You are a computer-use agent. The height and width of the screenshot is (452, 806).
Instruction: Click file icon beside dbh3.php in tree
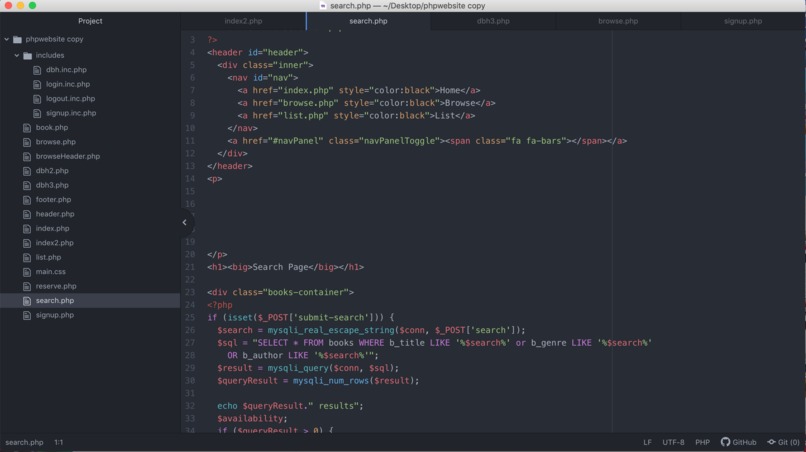(x=27, y=185)
